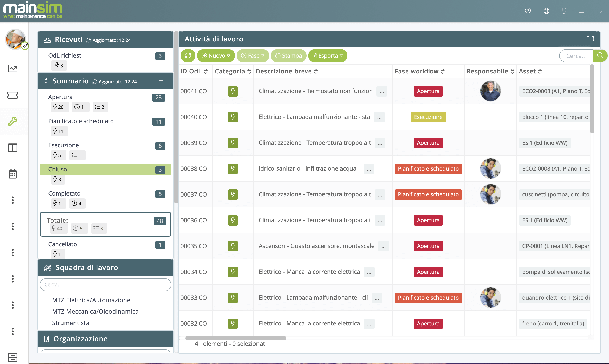
Task: Open the help question mark icon
Action: (527, 11)
